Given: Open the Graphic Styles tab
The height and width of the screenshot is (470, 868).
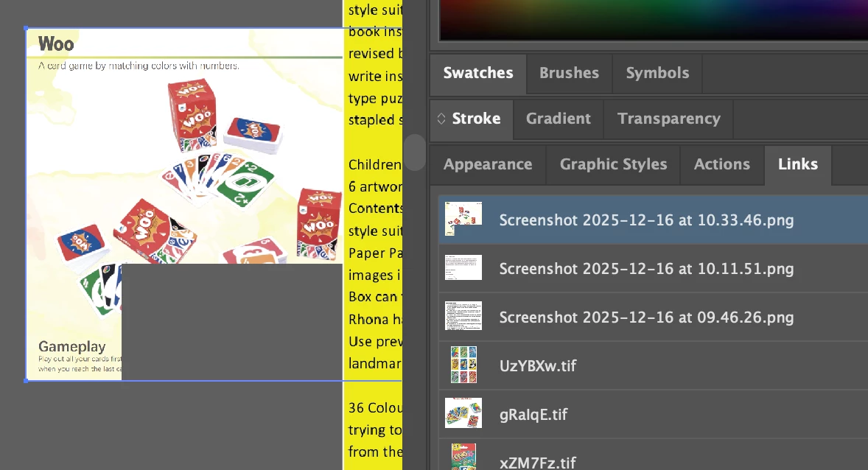Looking at the screenshot, I should click(x=613, y=164).
